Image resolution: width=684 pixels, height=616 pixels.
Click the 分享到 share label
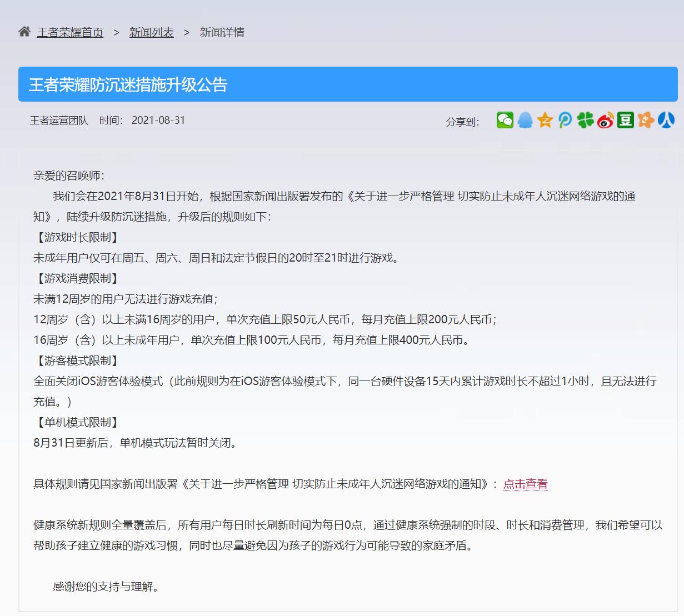pyautogui.click(x=462, y=121)
